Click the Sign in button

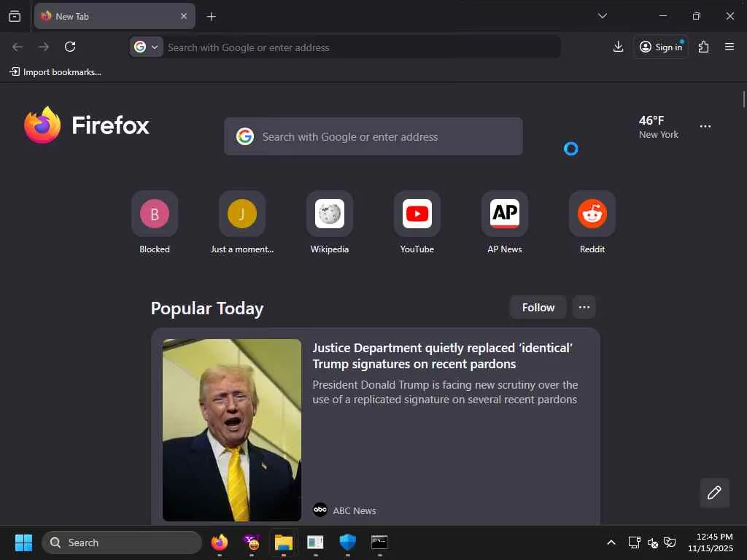coord(661,47)
